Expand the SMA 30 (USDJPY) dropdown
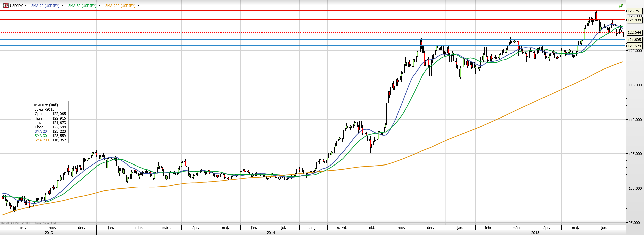 (x=99, y=6)
